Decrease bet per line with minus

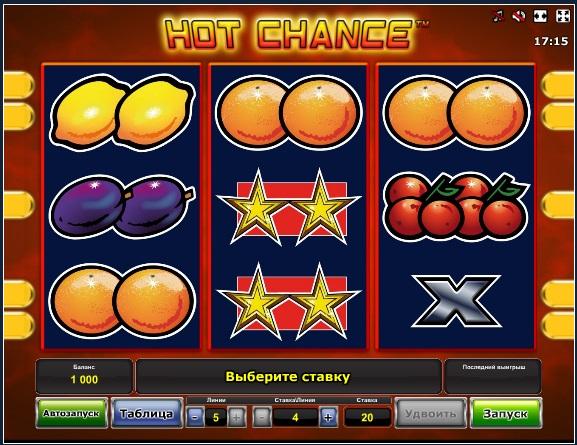(262, 417)
